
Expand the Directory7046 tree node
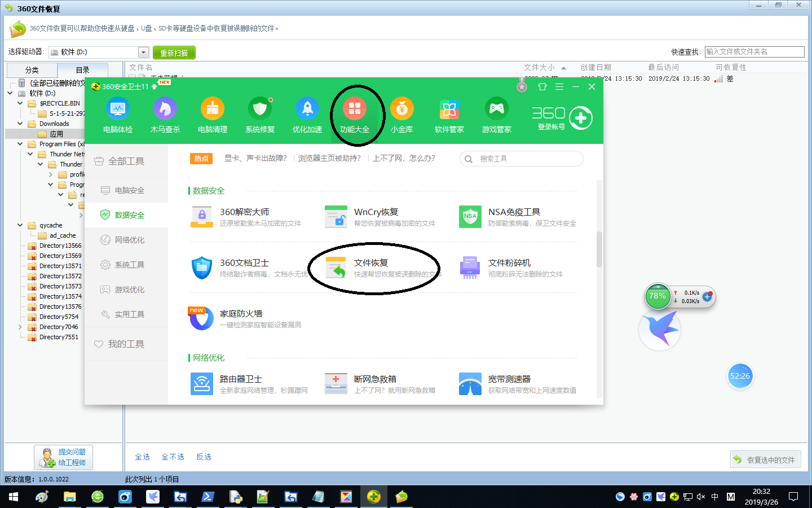[x=20, y=327]
